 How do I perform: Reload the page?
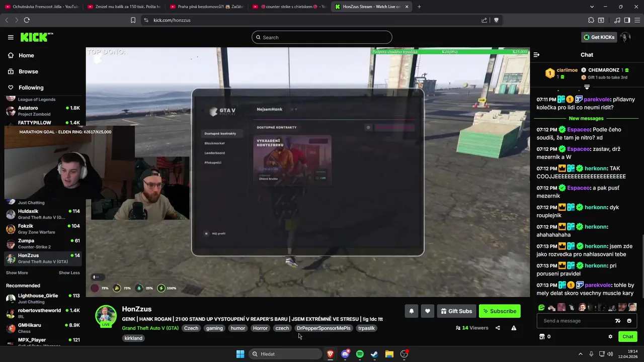click(27, 20)
